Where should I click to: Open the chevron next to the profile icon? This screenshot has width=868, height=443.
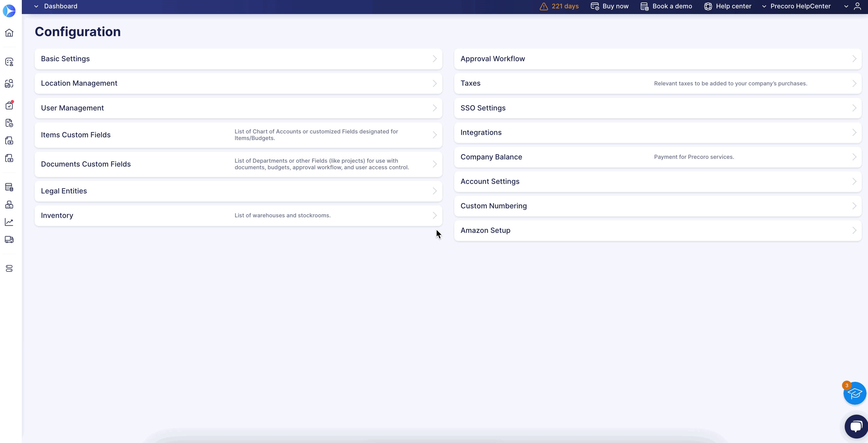[846, 6]
